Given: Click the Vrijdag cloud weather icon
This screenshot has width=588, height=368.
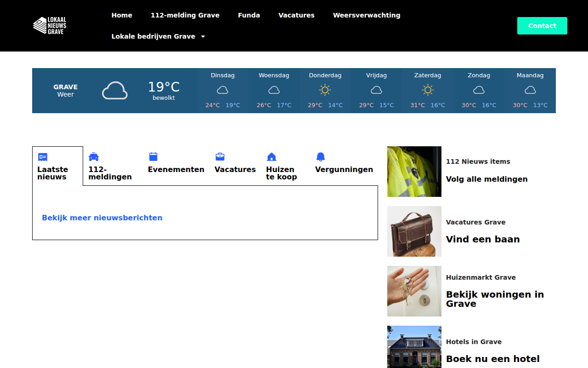Looking at the screenshot, I should tap(376, 90).
